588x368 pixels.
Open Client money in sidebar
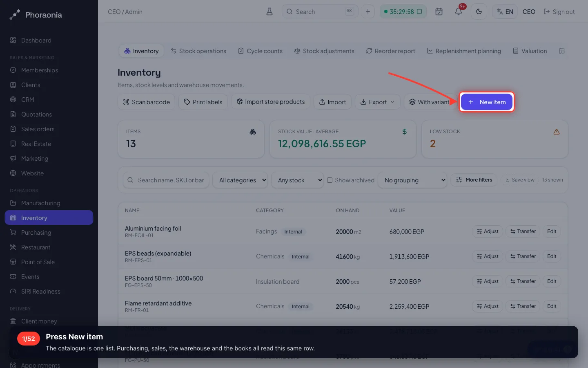click(49, 321)
